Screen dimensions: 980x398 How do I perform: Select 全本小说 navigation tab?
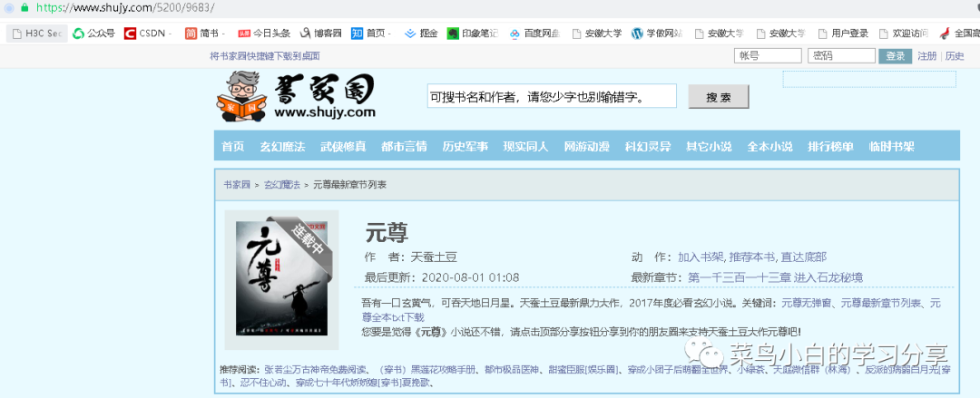(x=770, y=147)
